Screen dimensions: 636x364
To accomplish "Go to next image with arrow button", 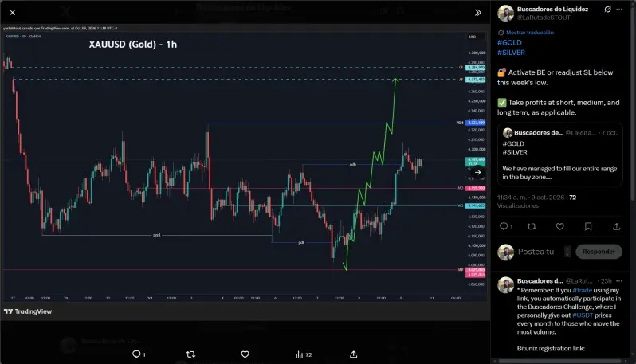I will click(478, 172).
